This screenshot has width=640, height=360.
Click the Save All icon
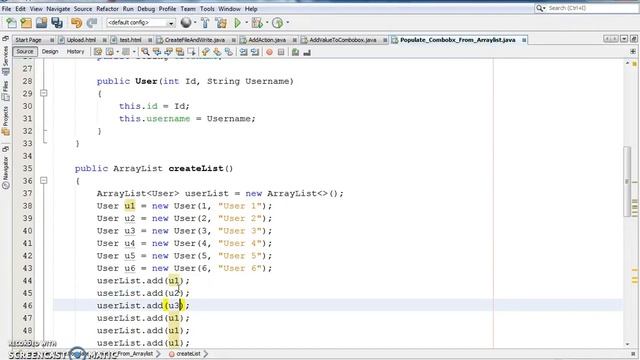point(57,23)
